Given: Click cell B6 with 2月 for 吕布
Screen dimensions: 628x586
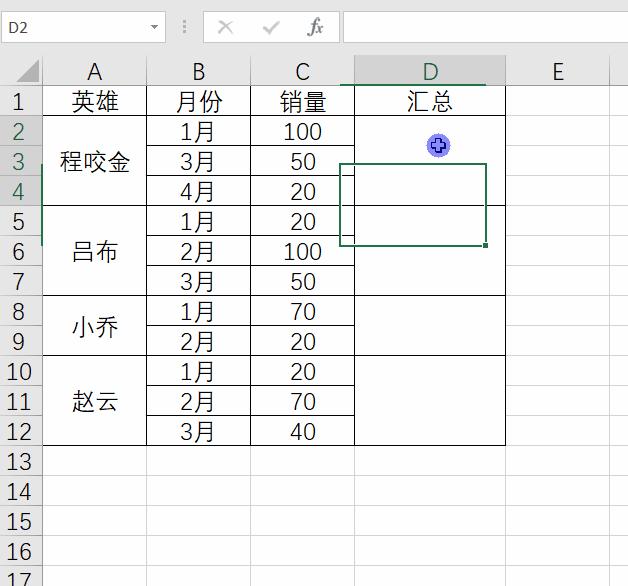Looking at the screenshot, I should pos(199,251).
